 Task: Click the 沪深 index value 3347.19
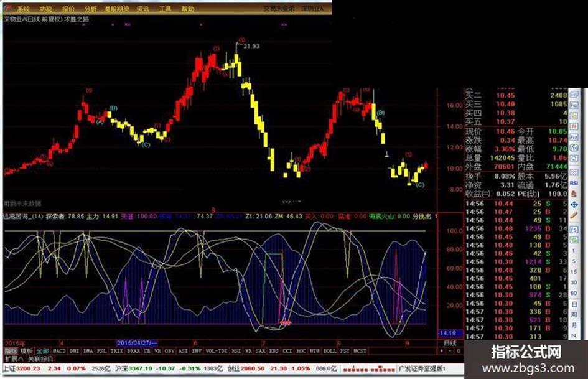pos(140,368)
